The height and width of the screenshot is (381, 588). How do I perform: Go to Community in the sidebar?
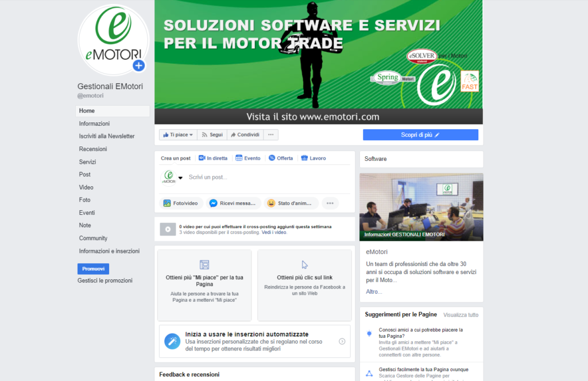93,238
